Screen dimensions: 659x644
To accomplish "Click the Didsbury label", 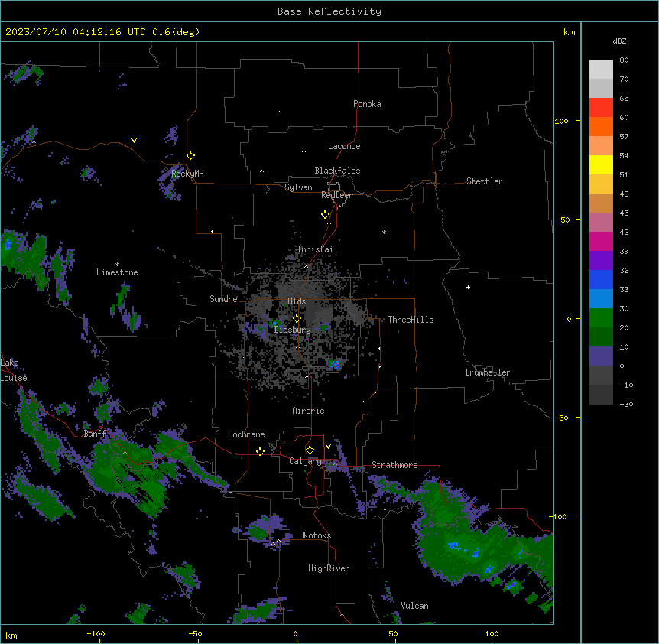I will [293, 330].
